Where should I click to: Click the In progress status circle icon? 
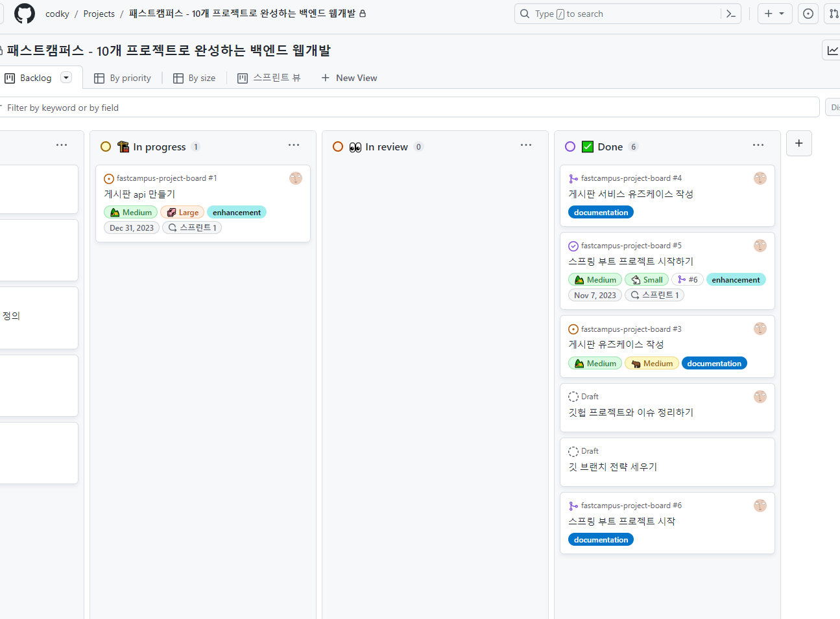pos(106,146)
